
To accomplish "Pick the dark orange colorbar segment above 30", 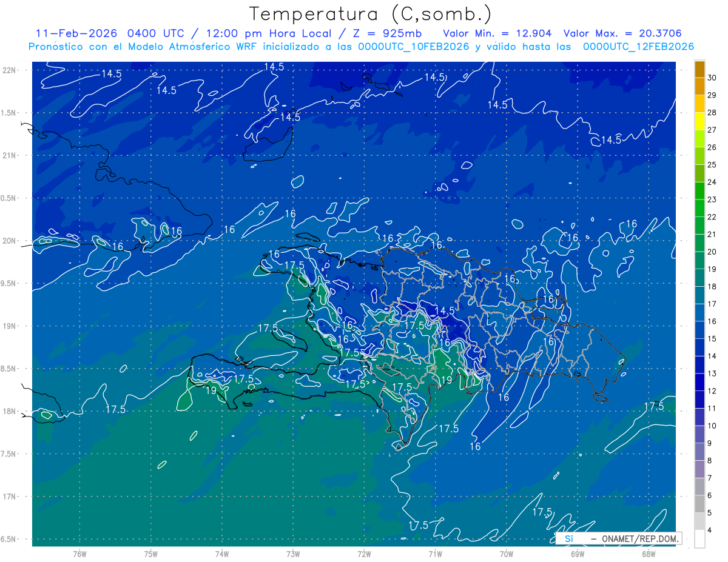I will click(699, 69).
